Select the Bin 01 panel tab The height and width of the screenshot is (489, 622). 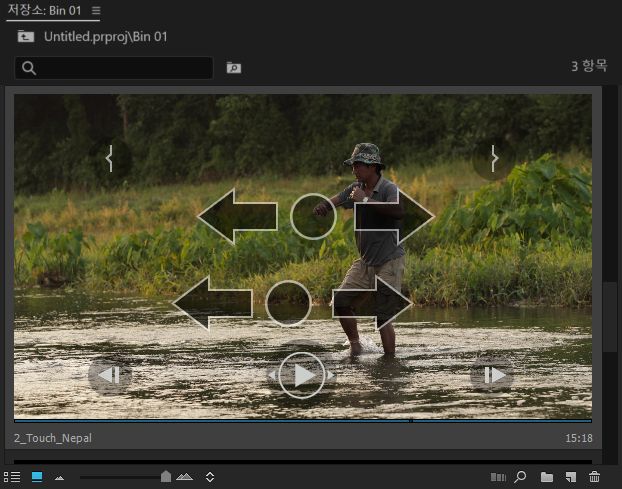(44, 10)
